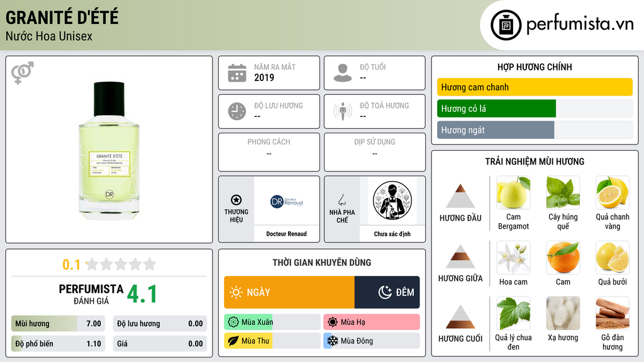
Task: Click the Hợp hương chính heading
Action: click(535, 67)
